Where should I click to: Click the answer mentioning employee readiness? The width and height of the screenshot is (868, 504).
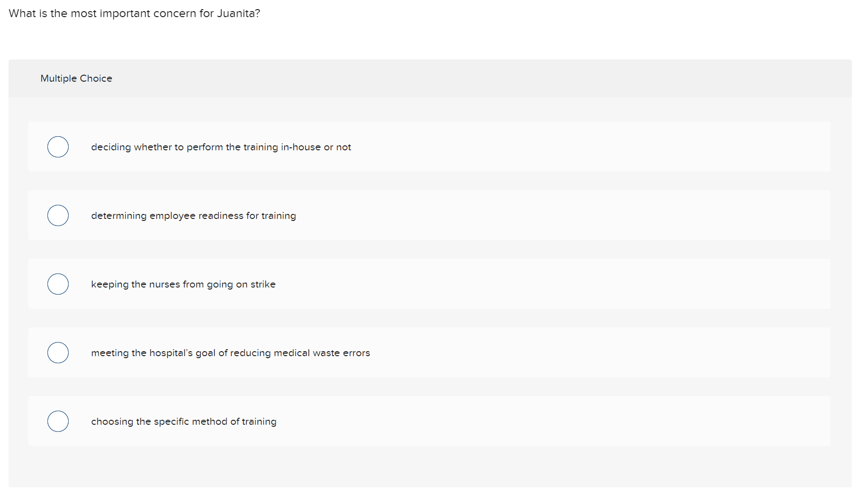pyautogui.click(x=194, y=215)
